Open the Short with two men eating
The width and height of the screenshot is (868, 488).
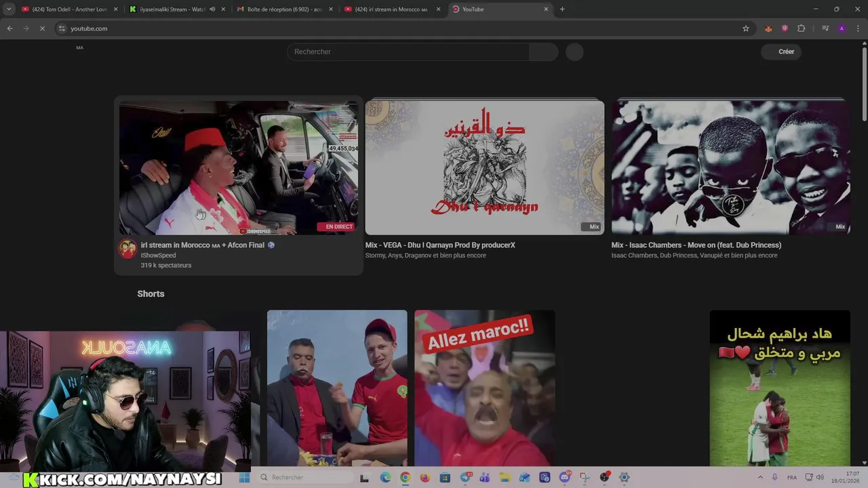pos(337,388)
